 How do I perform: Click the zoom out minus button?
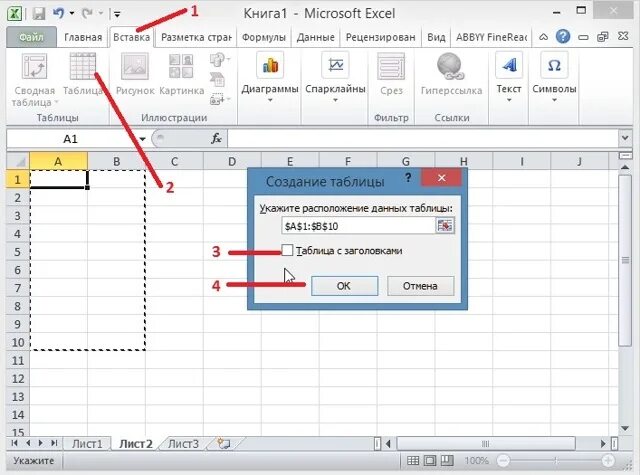503,461
